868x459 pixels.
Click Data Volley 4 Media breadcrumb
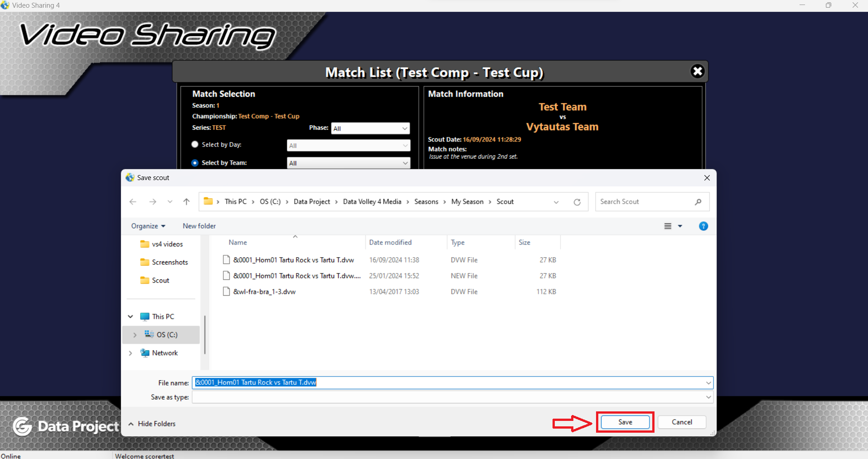372,202
